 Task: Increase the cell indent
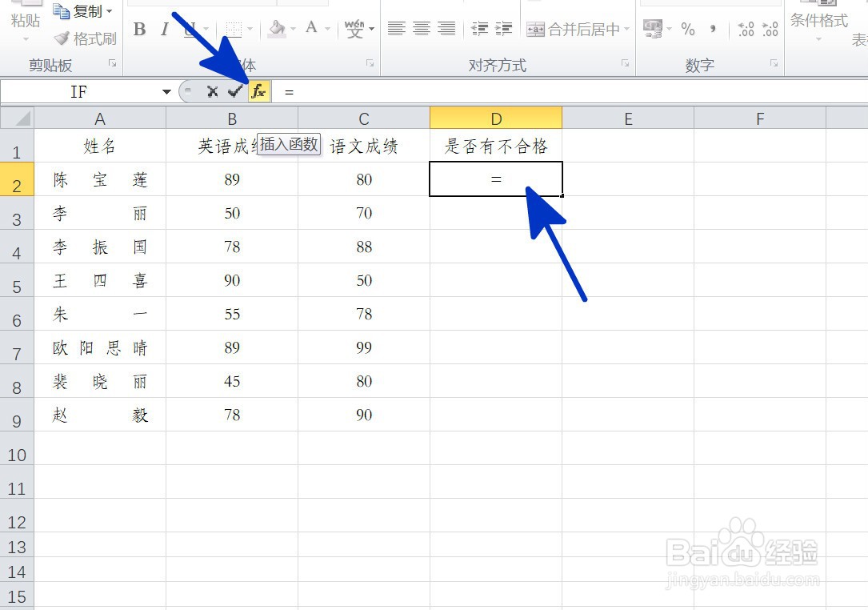[x=504, y=28]
